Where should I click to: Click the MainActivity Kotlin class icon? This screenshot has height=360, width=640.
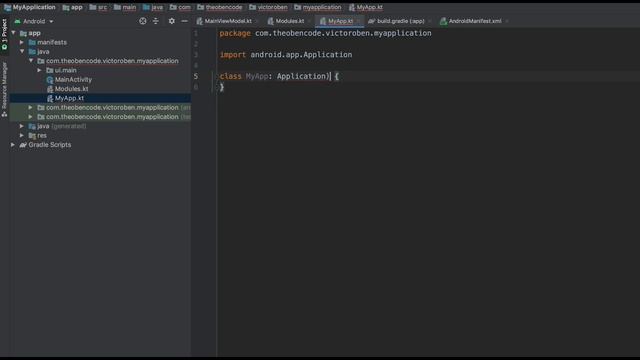[50, 80]
